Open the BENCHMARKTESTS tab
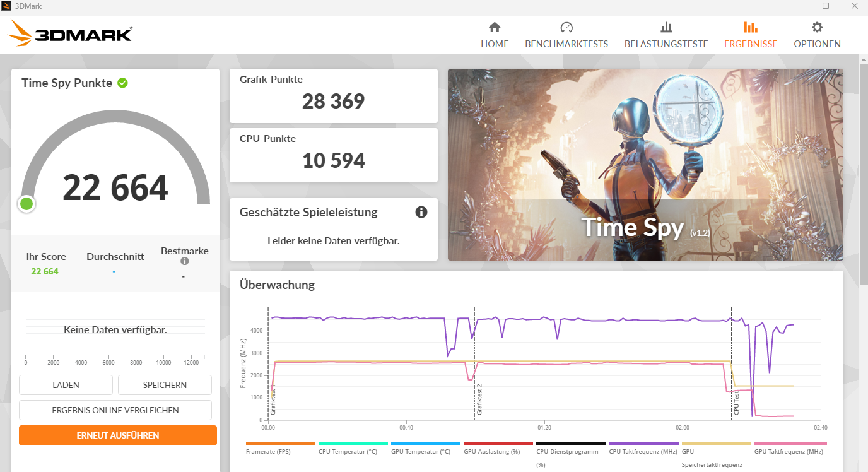Viewport: 868px width, 472px height. click(x=566, y=35)
